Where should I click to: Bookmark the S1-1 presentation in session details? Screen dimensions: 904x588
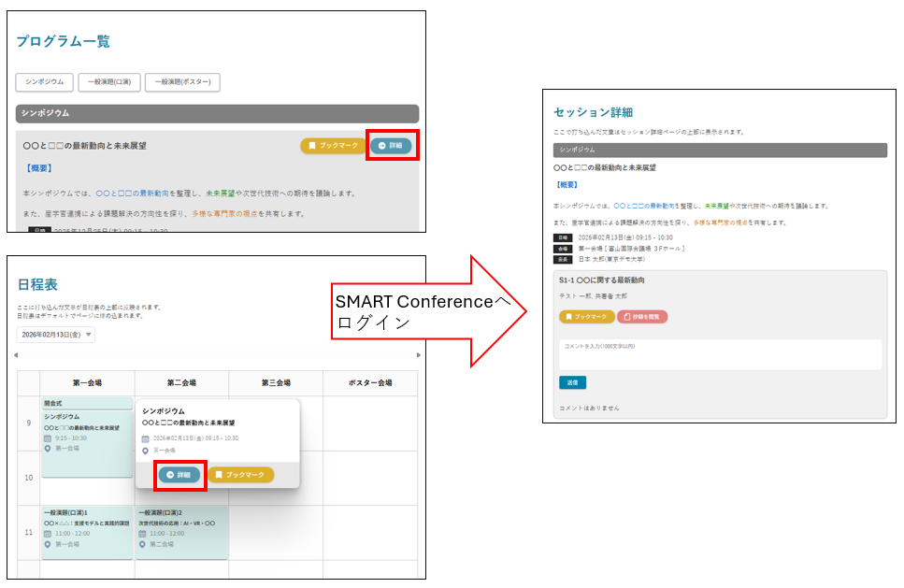[586, 317]
